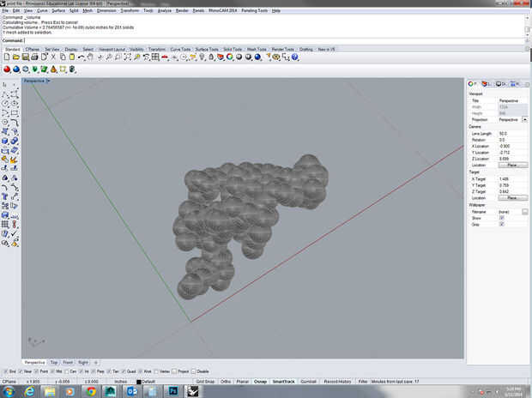Click the blue sphere icon in second toolbar row
This screenshot has width=532, height=398.
tap(16, 69)
